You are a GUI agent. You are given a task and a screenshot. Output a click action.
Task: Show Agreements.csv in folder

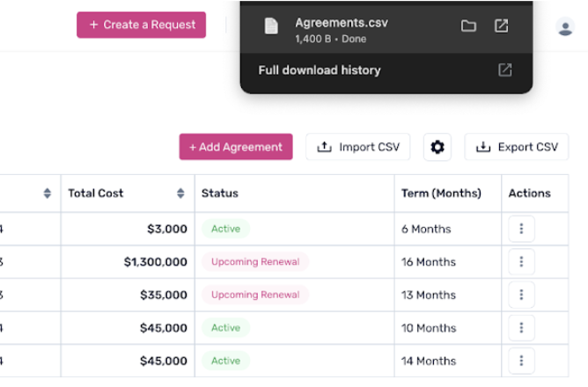click(x=468, y=26)
